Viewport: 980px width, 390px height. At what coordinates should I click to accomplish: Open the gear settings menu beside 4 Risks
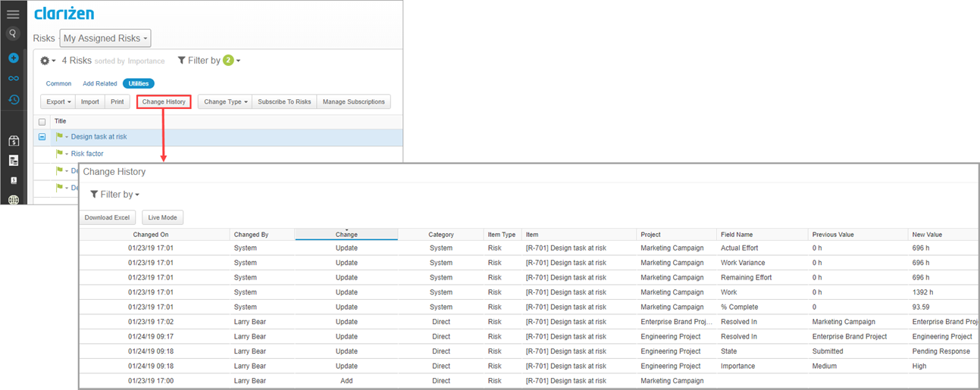47,61
